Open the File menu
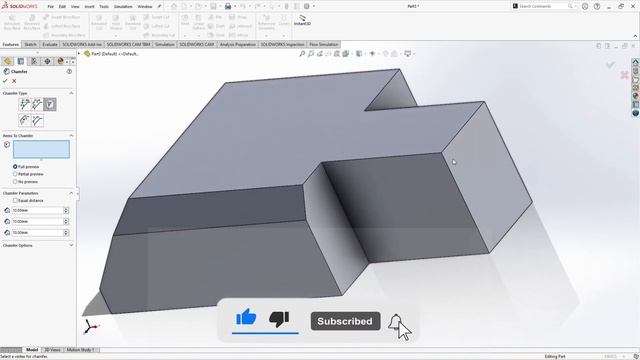This screenshot has height=360, width=640. click(x=51, y=7)
